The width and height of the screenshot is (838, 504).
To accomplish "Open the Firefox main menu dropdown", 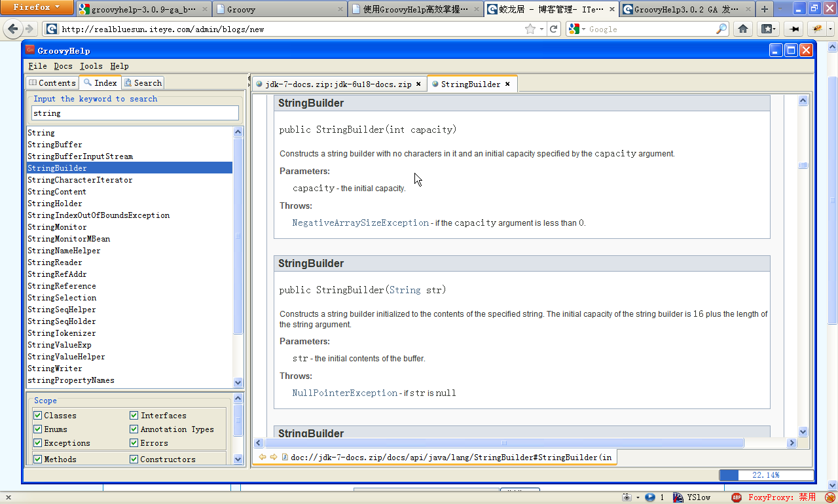I will (37, 7).
